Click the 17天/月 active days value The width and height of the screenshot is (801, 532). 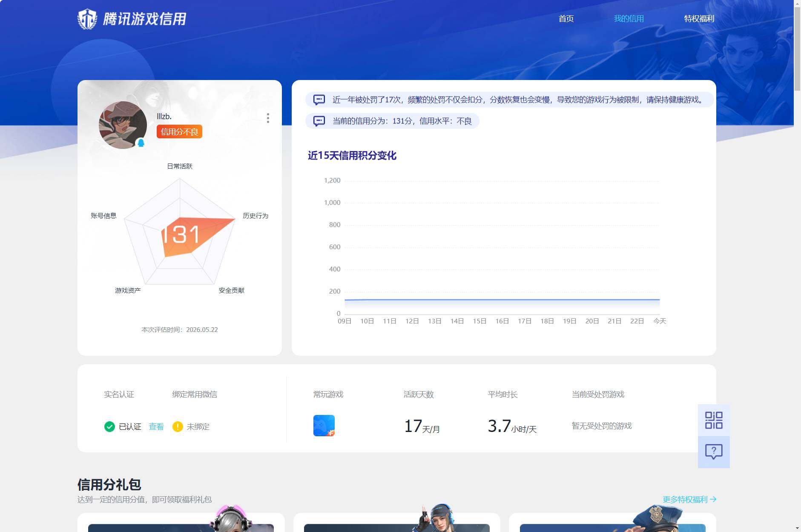tap(422, 426)
